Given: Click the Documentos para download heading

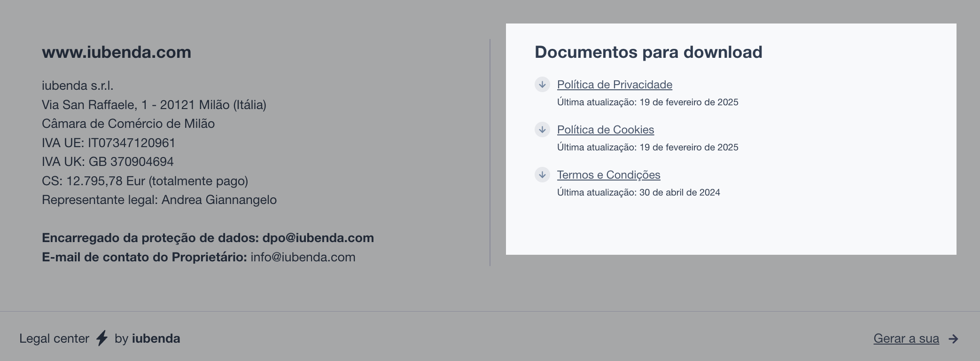Looking at the screenshot, I should (x=648, y=52).
